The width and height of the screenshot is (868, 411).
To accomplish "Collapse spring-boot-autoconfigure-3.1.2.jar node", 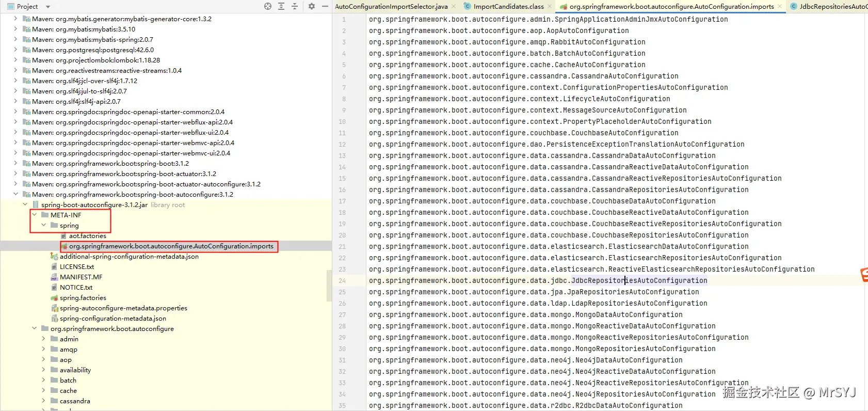I will click(x=25, y=204).
